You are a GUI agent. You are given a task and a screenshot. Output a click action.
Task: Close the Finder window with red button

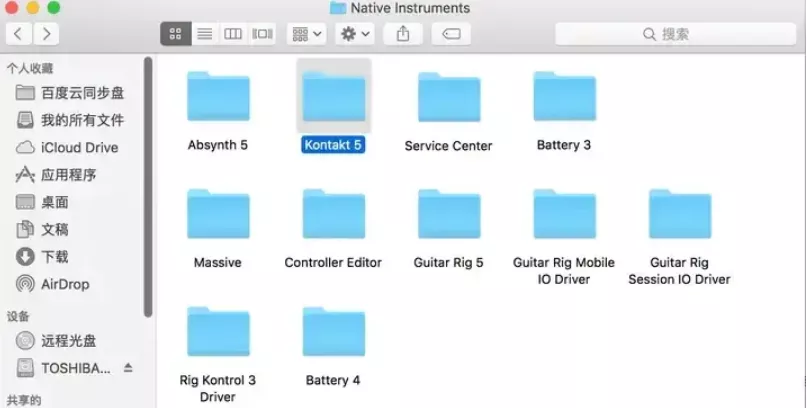click(12, 7)
